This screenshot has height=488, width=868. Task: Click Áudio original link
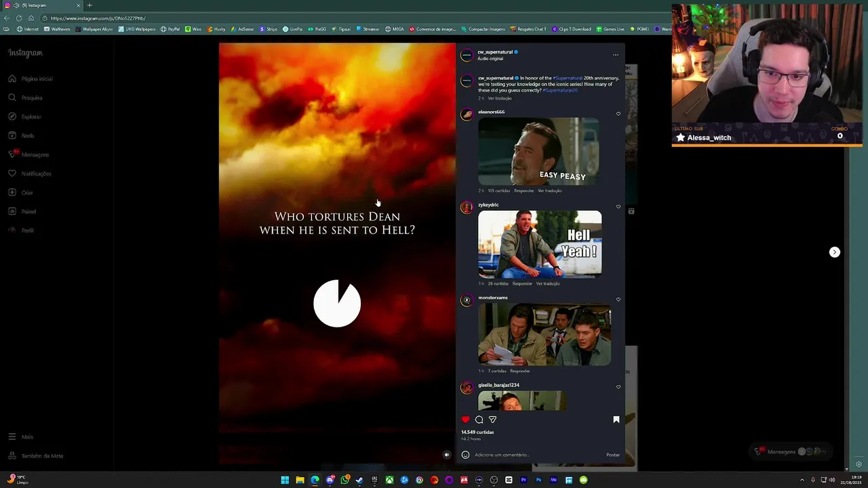[x=490, y=59]
